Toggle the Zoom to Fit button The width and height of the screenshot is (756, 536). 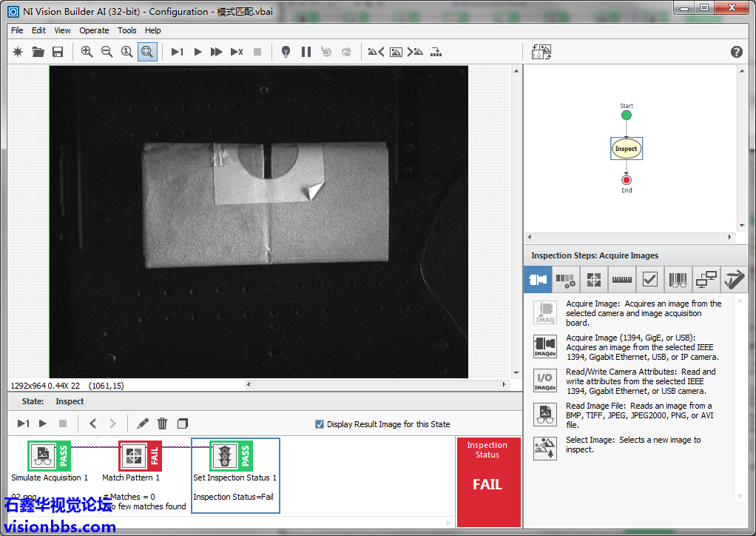pos(147,52)
